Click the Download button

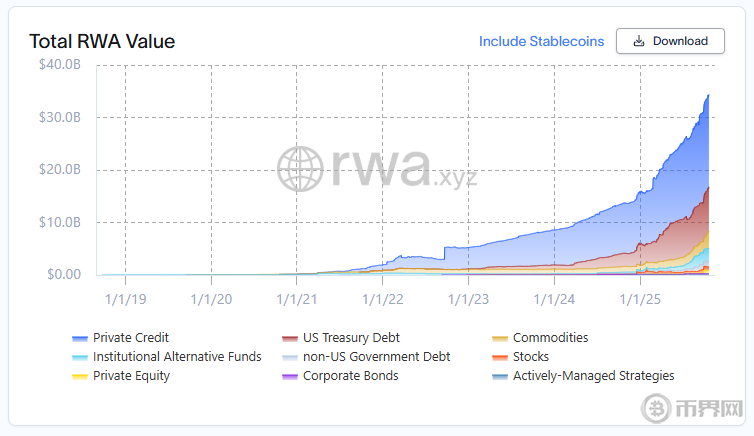(x=670, y=41)
